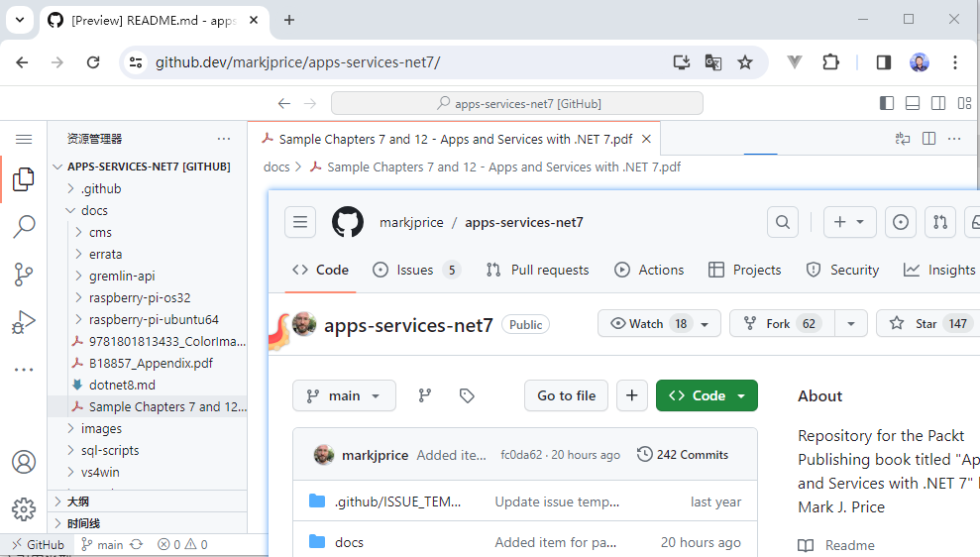
Task: Click GitHub remote indicator in status bar
Action: (38, 544)
